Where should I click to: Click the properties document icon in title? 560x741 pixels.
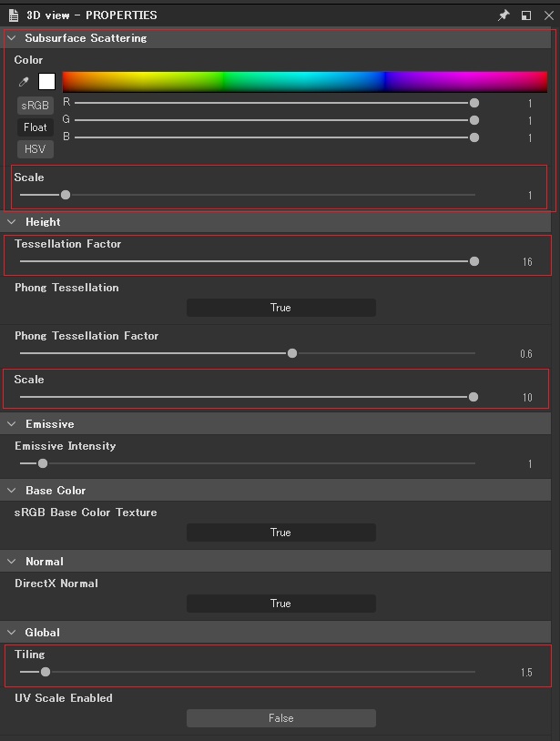(14, 15)
